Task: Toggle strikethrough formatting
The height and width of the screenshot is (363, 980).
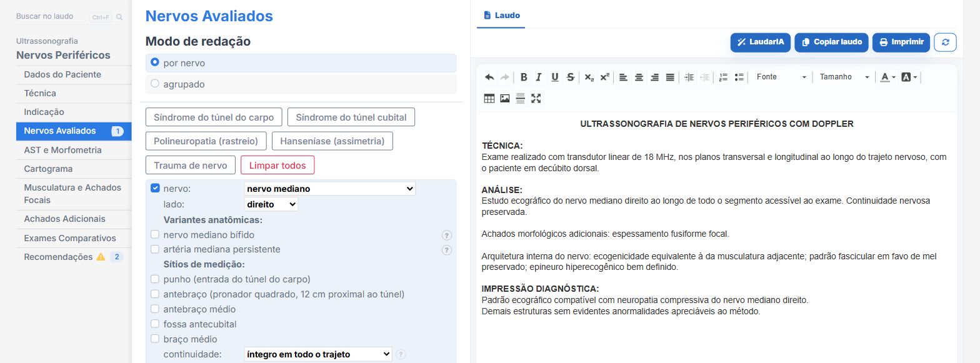Action: [x=570, y=77]
